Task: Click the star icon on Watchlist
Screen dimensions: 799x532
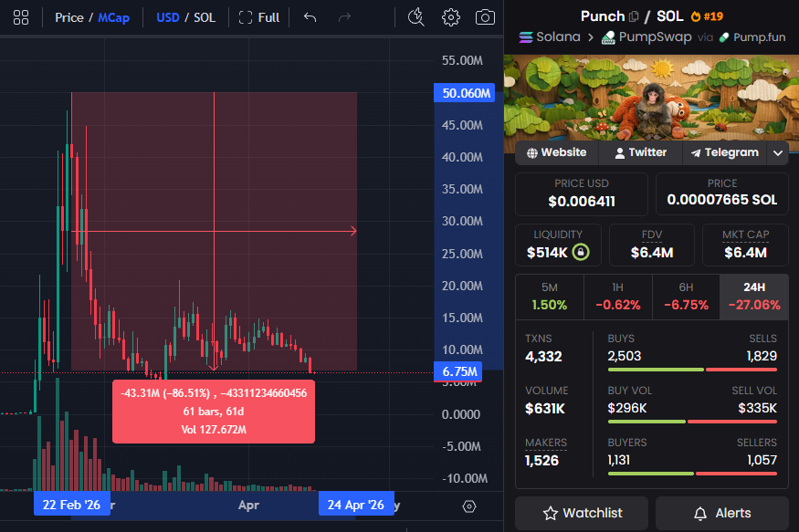Action: 551,513
